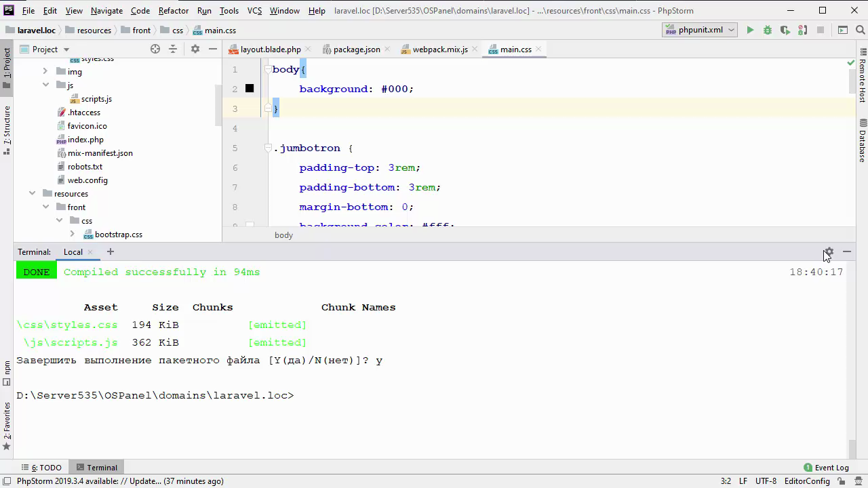Click the tool window quick-access icon in status bar
The image size is (868, 488).
(x=6, y=481)
